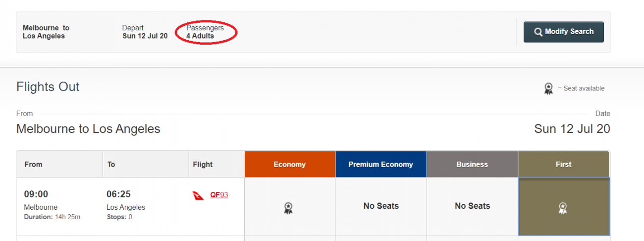This screenshot has width=644, height=241.
Task: Select the First column header
Action: [x=563, y=165]
